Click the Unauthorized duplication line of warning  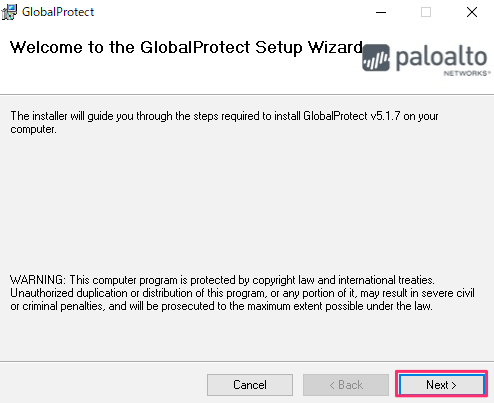click(242, 293)
